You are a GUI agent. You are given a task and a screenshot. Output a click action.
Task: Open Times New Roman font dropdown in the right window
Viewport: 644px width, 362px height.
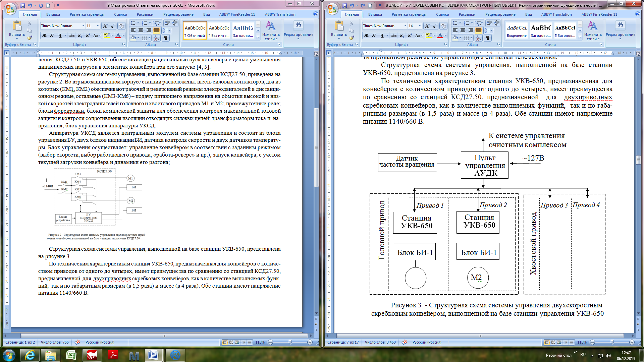pyautogui.click(x=405, y=26)
